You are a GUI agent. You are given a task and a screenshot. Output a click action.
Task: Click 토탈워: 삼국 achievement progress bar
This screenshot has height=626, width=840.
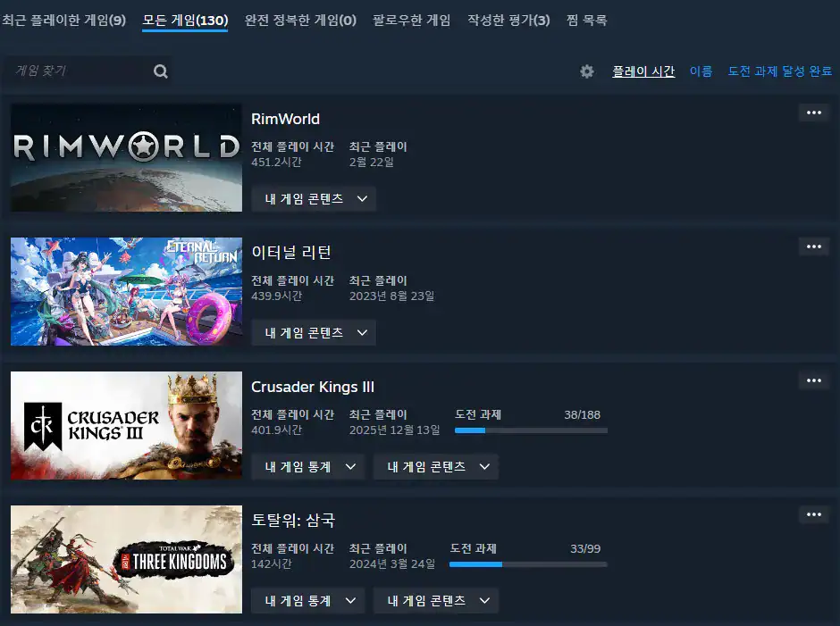tap(528, 564)
